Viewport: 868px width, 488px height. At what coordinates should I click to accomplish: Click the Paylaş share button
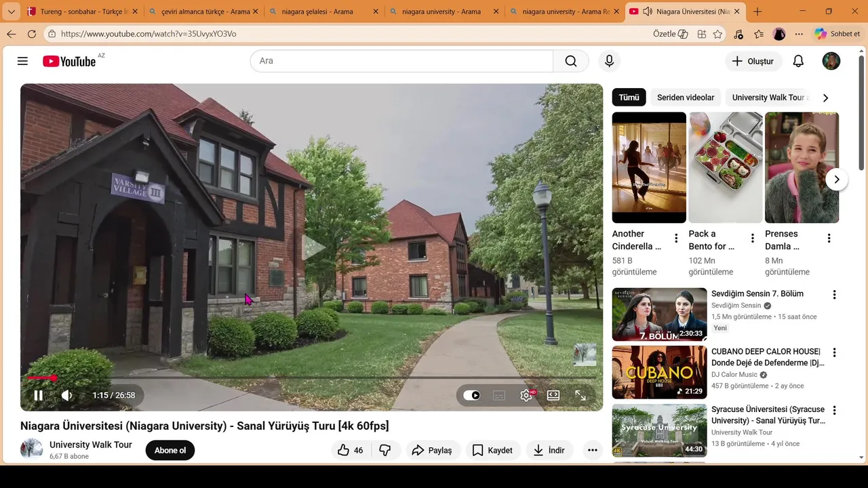(x=433, y=450)
